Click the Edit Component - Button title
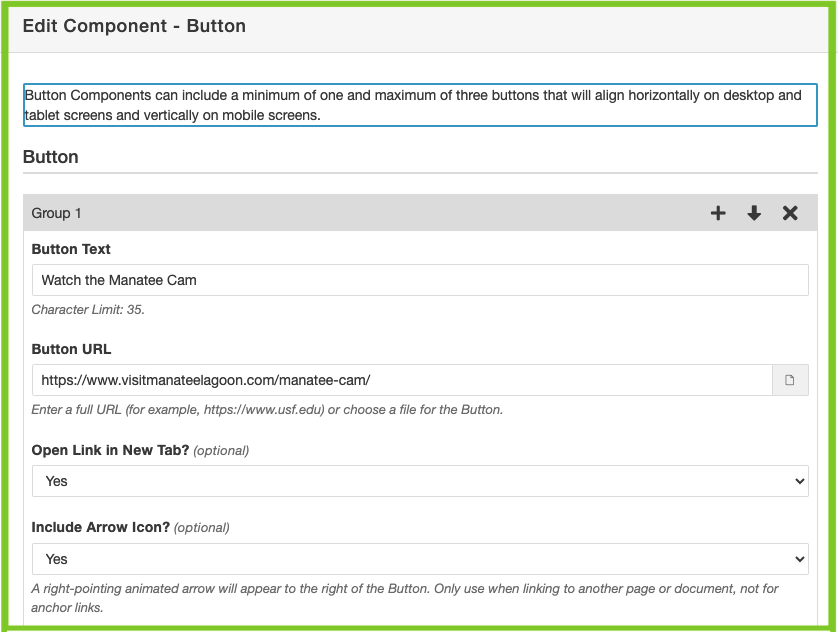 point(134,26)
